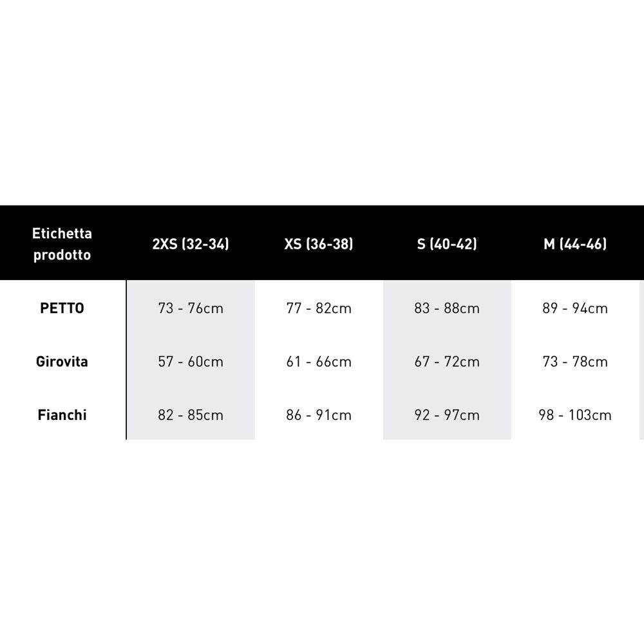
Task: Select the 89 - 94cm cell
Action: (x=575, y=308)
